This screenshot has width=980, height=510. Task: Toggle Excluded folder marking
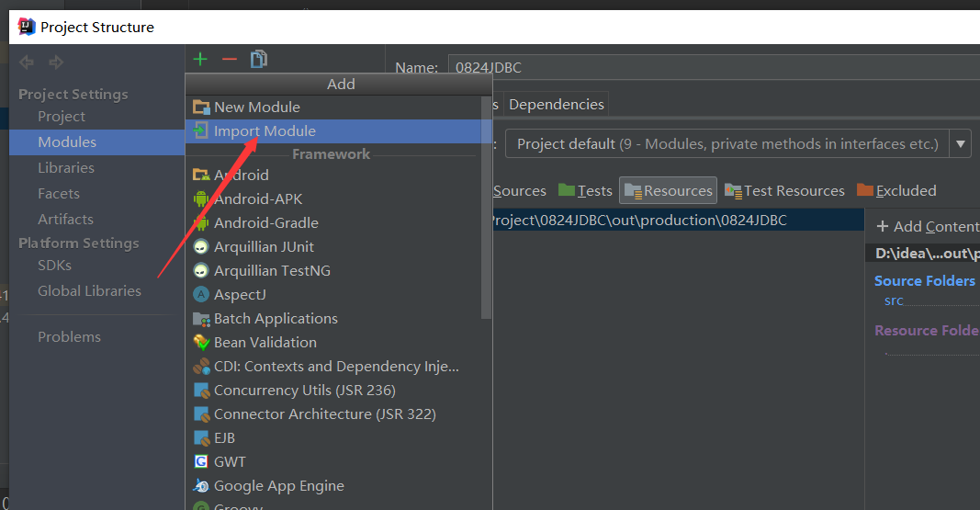(896, 190)
